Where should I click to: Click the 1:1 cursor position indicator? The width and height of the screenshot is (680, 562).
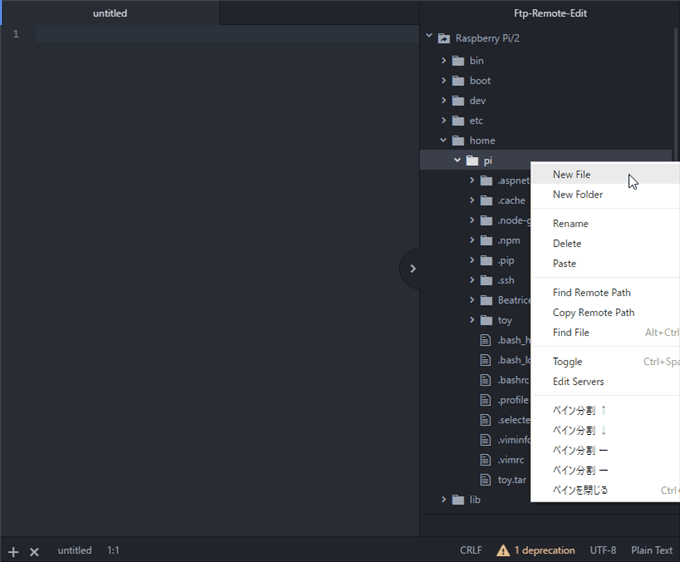[x=113, y=550]
